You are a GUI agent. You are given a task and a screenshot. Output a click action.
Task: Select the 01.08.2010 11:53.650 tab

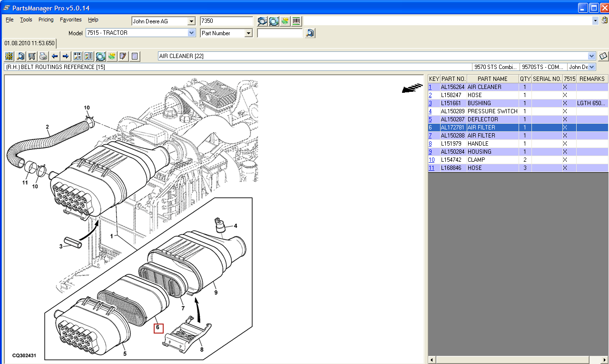[29, 43]
